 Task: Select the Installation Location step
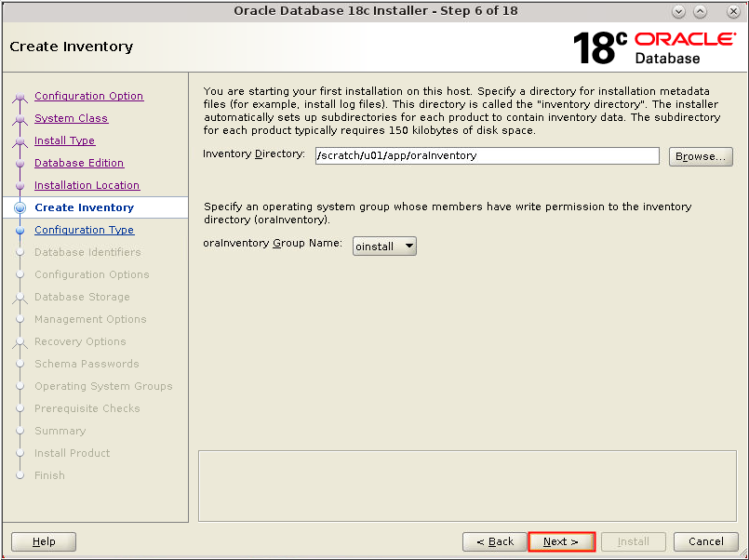point(87,185)
